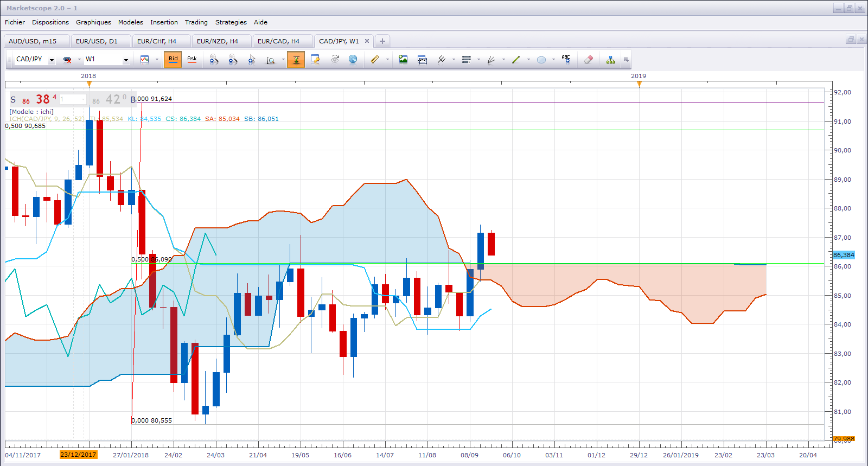868x466 pixels.
Task: Click the horizontal lines levels tool
Action: click(466, 60)
